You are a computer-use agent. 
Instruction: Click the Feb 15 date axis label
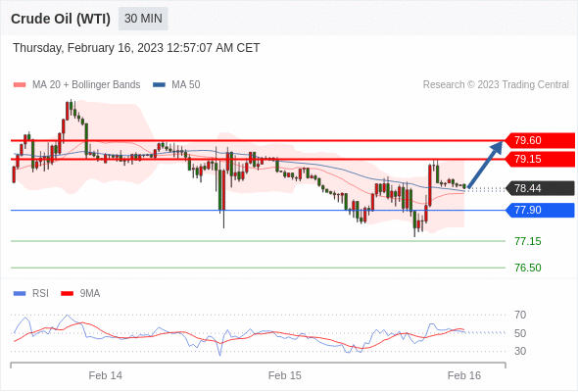(284, 375)
